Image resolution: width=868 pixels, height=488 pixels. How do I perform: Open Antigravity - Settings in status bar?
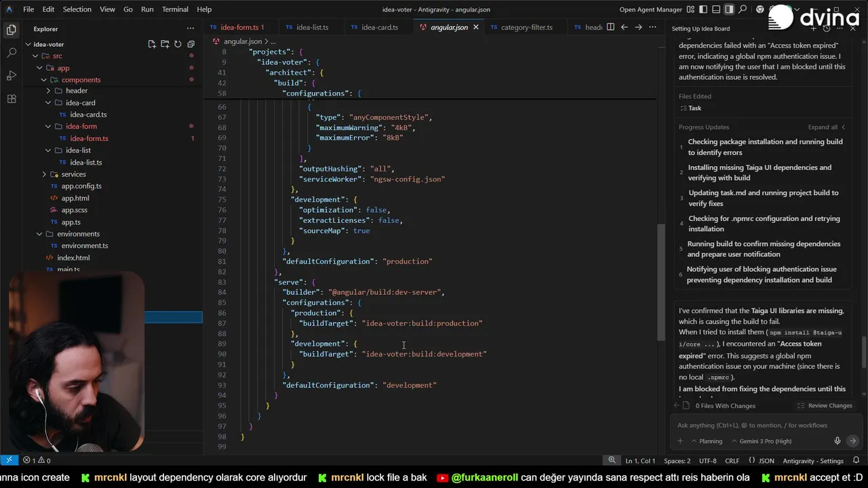813,461
